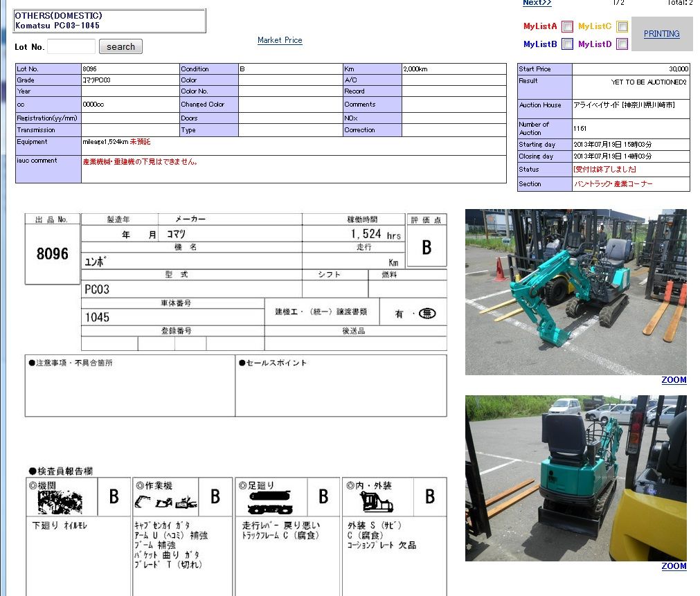The image size is (700, 596).
Task: Enable the MyListB checkbox
Action: [567, 44]
